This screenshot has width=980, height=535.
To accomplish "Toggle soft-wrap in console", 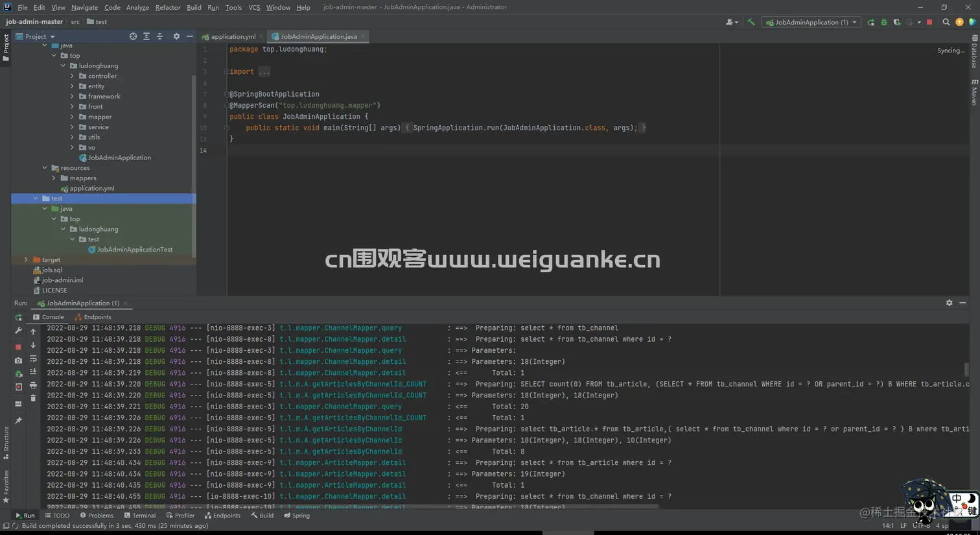I will pyautogui.click(x=33, y=359).
